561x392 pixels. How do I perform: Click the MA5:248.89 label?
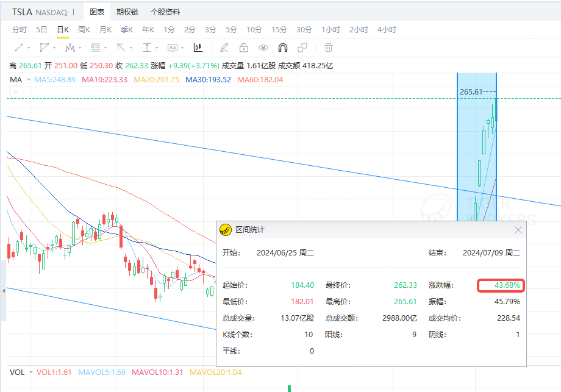tap(55, 79)
